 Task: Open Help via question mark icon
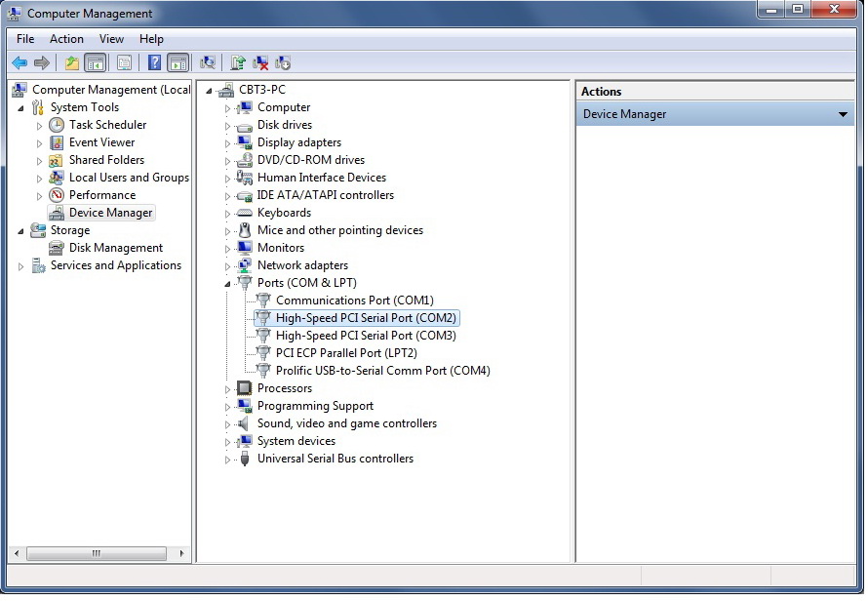click(x=154, y=63)
